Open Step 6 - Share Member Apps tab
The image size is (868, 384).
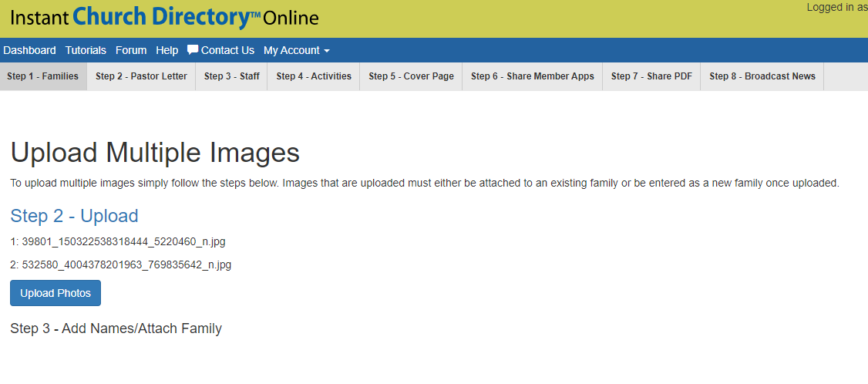533,76
